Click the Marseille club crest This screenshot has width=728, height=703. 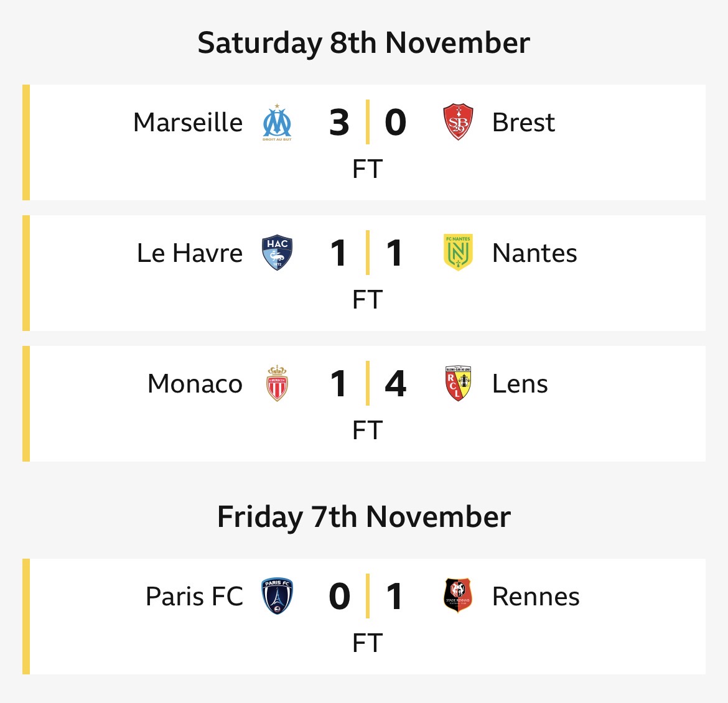coord(277,123)
